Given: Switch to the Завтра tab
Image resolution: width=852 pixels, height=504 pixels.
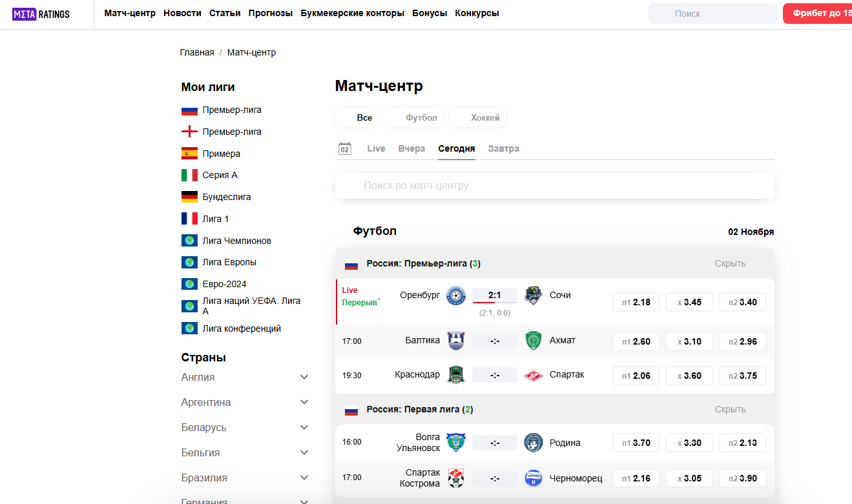Looking at the screenshot, I should [x=503, y=148].
